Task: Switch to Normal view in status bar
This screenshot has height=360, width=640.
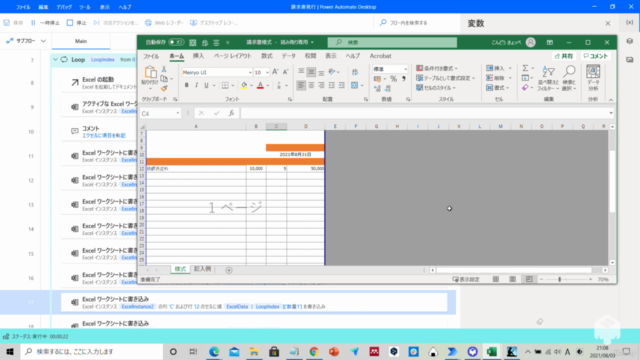Action: pos(496,279)
